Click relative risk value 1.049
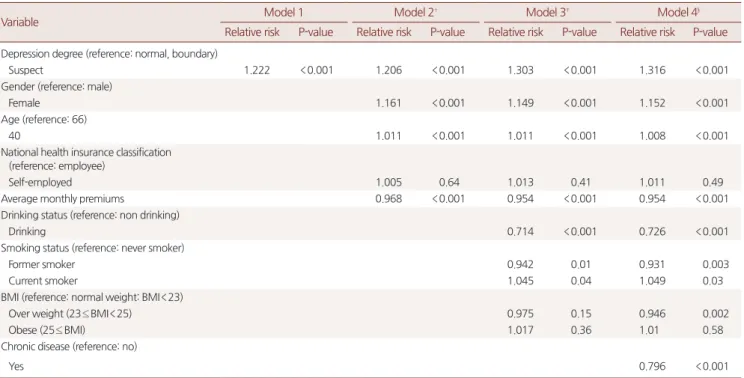Viewport: 744px width, 378px height. coord(652,281)
